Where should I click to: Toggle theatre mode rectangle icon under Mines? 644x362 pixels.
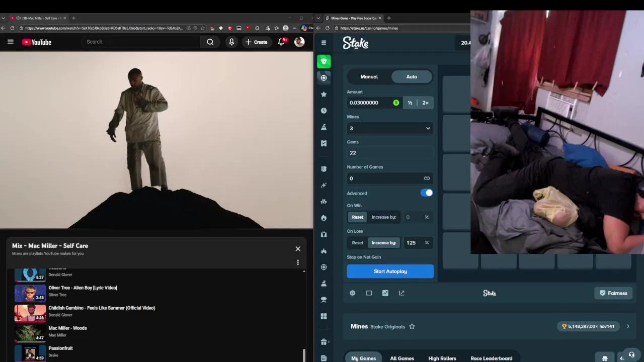point(369,293)
